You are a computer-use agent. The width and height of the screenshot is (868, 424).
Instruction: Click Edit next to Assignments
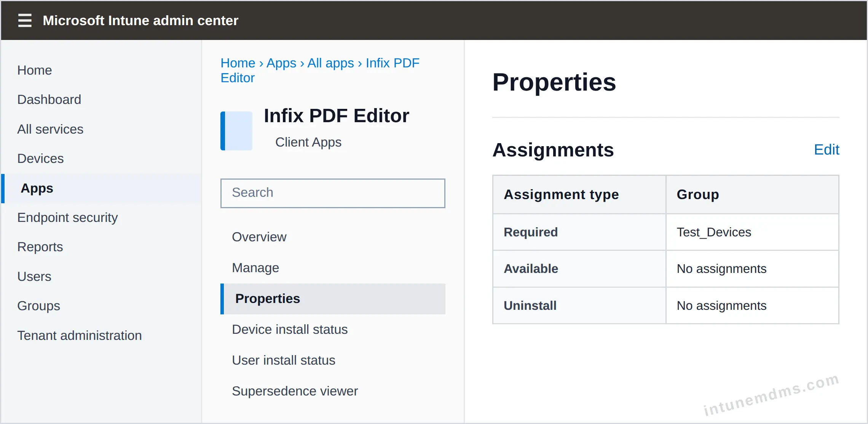pos(827,150)
